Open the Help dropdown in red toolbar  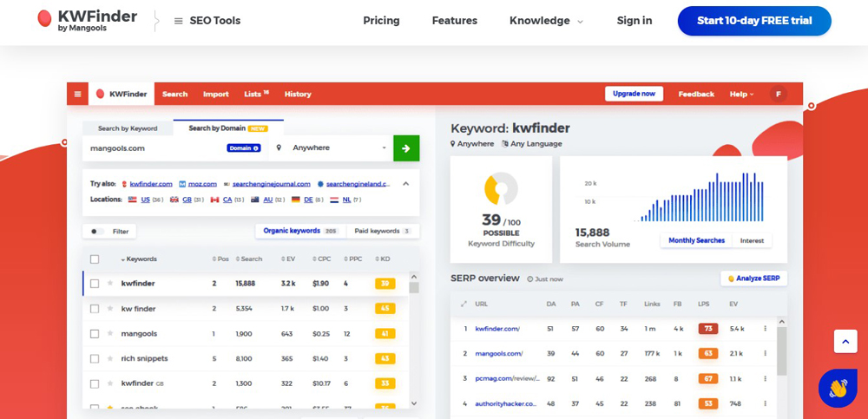click(741, 94)
